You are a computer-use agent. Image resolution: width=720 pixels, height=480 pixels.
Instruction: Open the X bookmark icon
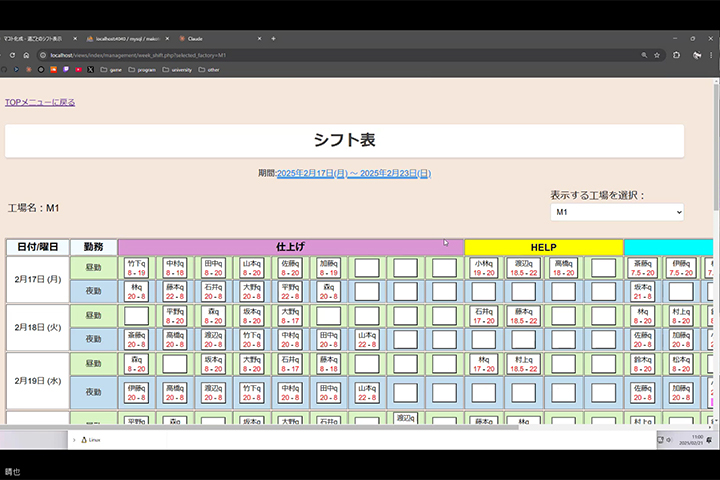tap(90, 70)
